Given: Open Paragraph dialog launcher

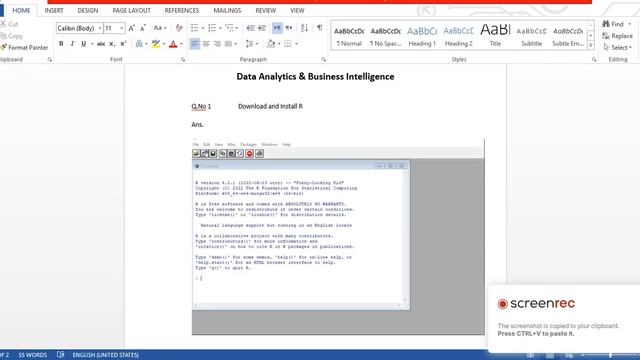Looking at the screenshot, I should click(324, 60).
